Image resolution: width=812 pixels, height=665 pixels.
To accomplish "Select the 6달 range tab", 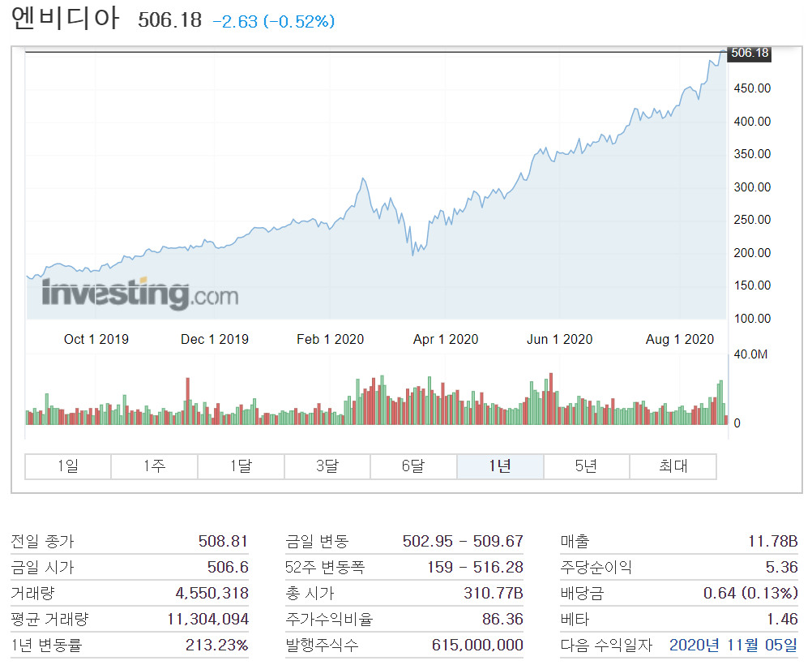I will [414, 466].
